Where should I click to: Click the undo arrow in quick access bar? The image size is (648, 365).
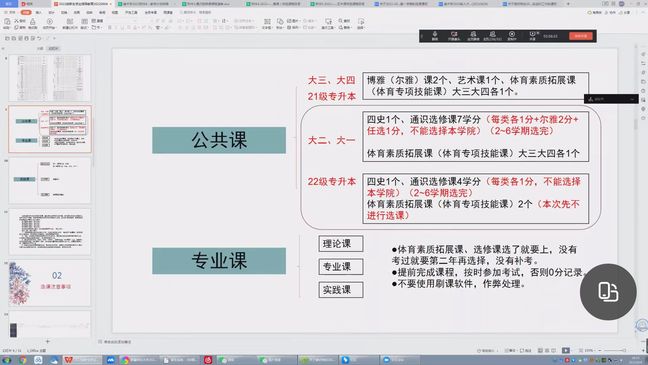pyautogui.click(x=39, y=38)
